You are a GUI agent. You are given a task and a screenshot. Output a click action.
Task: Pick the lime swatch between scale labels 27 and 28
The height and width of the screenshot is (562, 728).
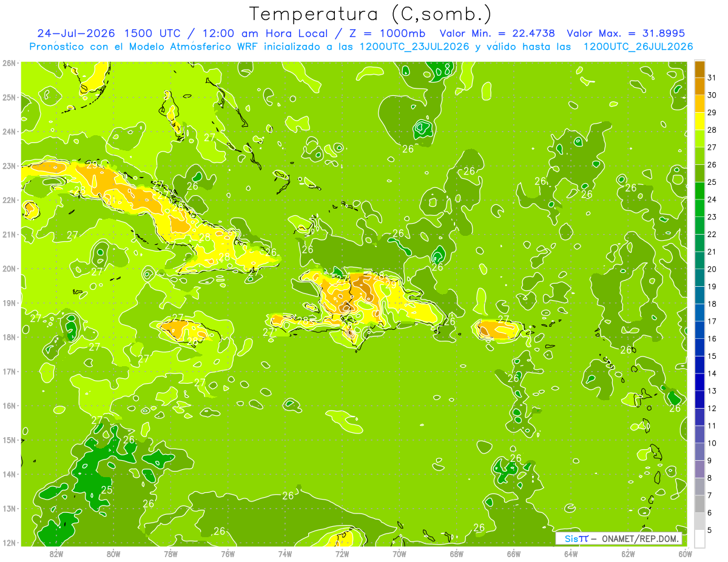coord(699,138)
